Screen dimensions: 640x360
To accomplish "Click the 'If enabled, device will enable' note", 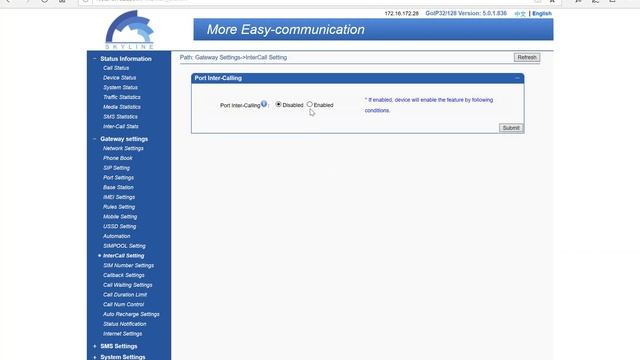I will pyautogui.click(x=429, y=105).
